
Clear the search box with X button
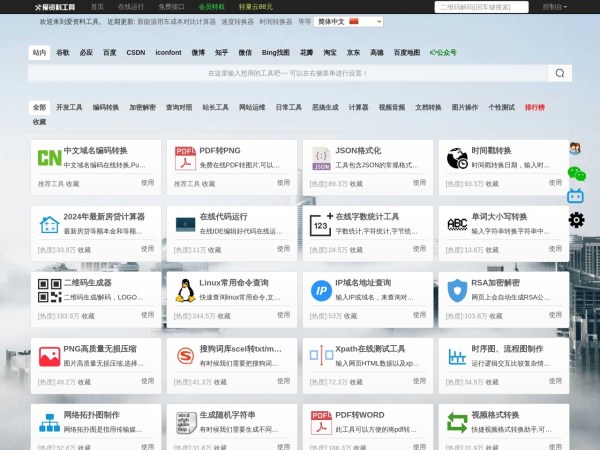click(538, 73)
